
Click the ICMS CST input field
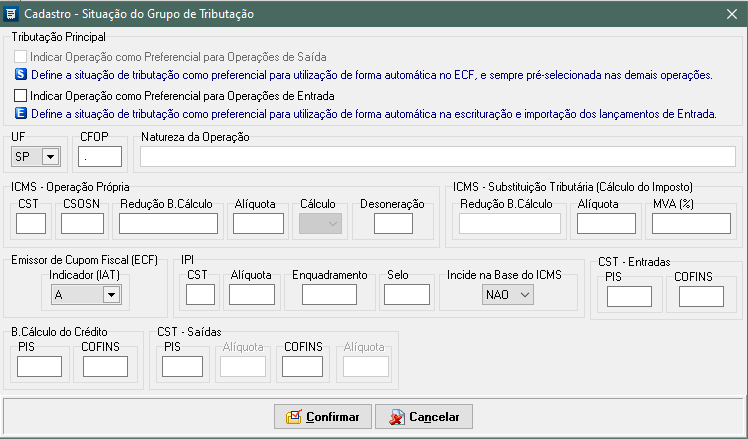click(x=31, y=224)
